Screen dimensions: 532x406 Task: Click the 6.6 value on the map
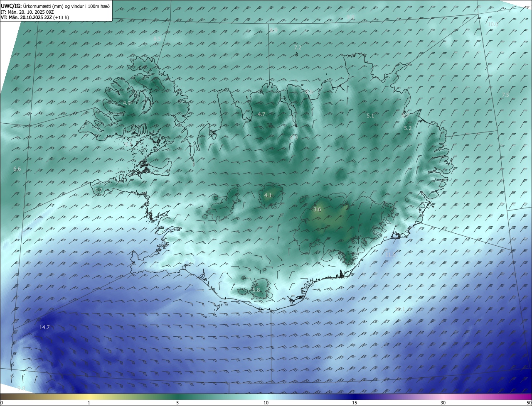[x=17, y=169]
